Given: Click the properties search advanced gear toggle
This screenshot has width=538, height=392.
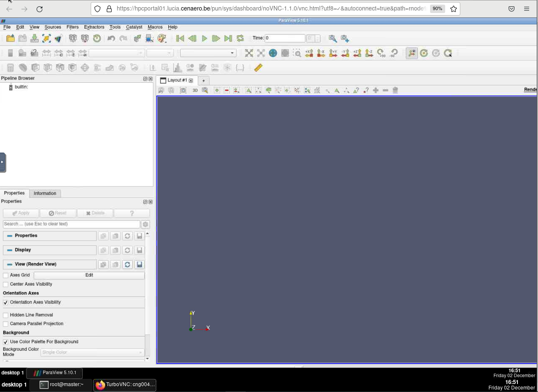Looking at the screenshot, I should [146, 224].
